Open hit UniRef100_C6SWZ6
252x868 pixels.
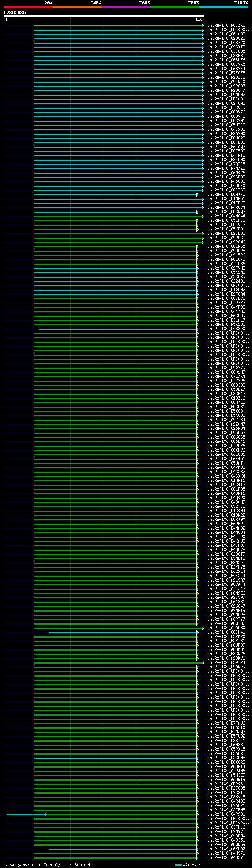point(226,60)
